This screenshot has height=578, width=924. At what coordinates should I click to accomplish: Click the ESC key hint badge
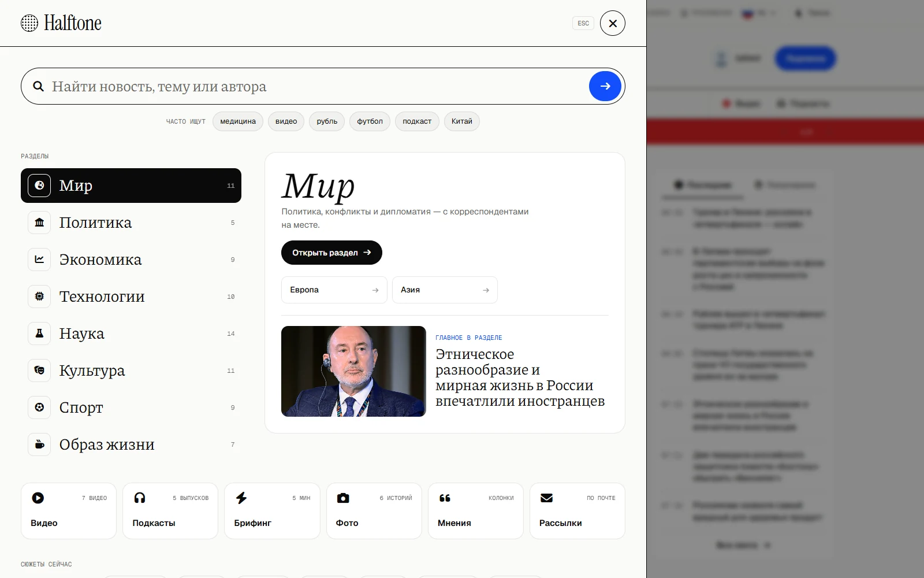pos(583,23)
